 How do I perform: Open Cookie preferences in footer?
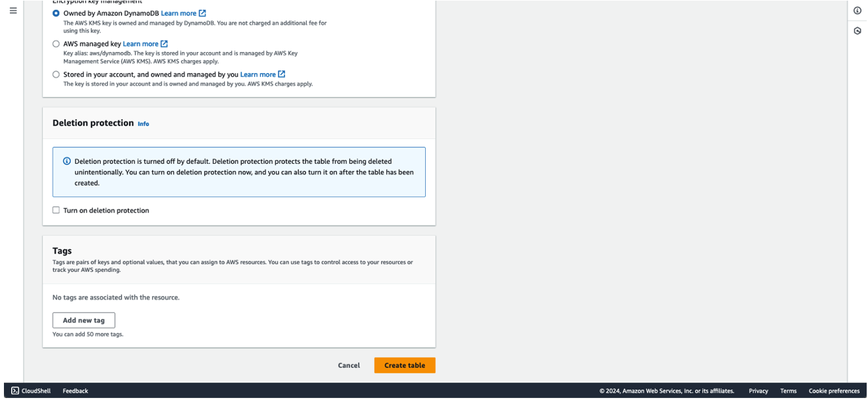point(834,391)
